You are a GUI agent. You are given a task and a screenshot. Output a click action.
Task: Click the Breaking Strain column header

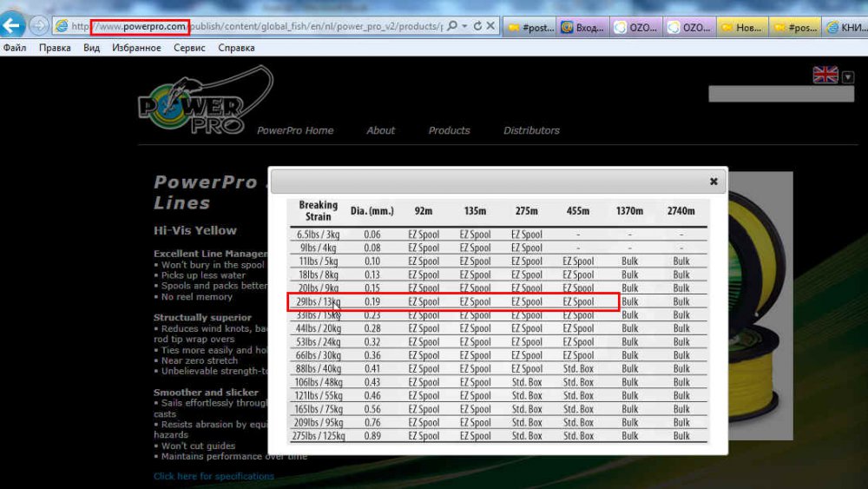click(x=318, y=211)
